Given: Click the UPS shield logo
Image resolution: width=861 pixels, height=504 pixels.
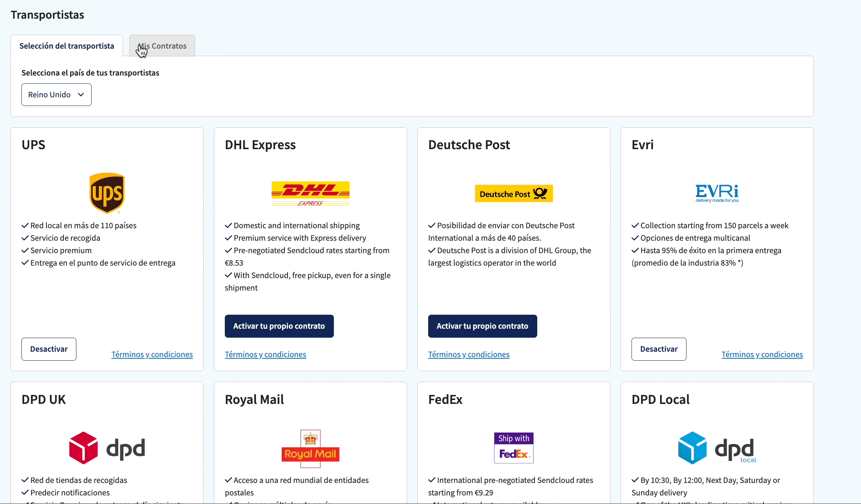Looking at the screenshot, I should click(x=107, y=193).
